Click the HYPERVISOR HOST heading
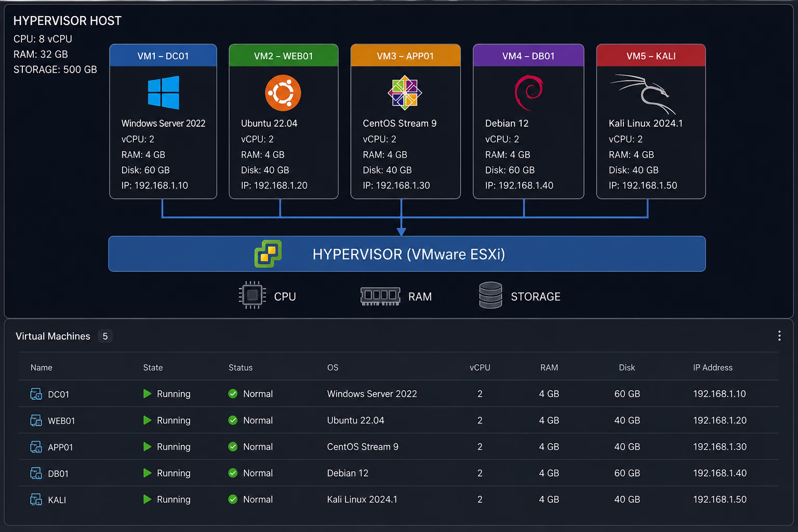Viewport: 798px width, 532px height. pos(68,21)
